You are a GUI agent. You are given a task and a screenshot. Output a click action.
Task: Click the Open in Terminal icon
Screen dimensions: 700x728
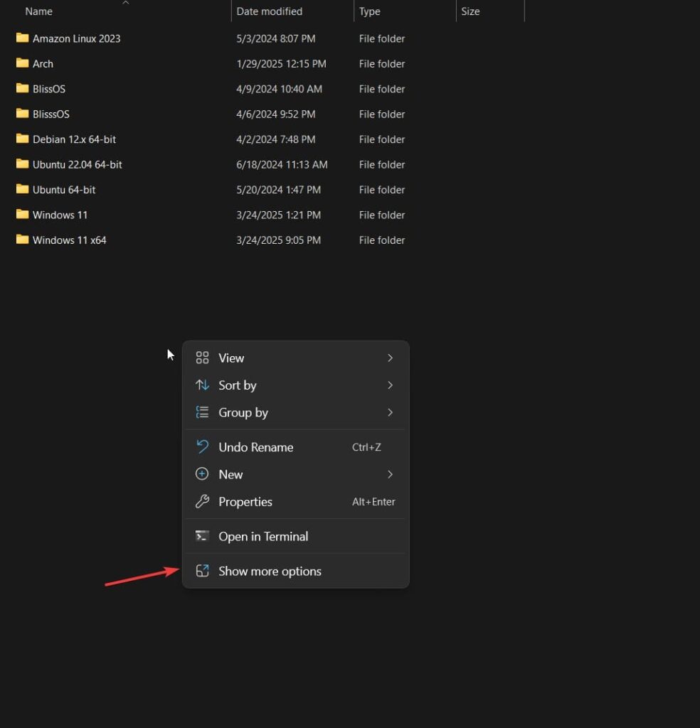coord(203,537)
